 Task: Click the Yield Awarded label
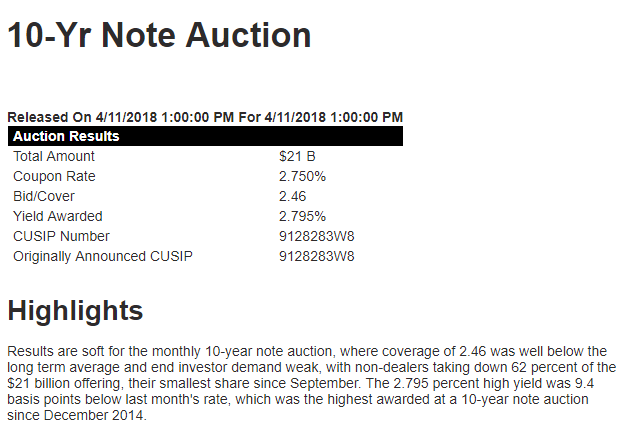[x=58, y=216]
